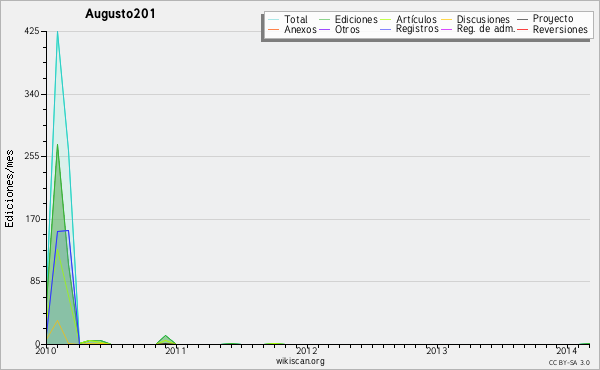Click the cyan Total peak at 425

click(57, 32)
